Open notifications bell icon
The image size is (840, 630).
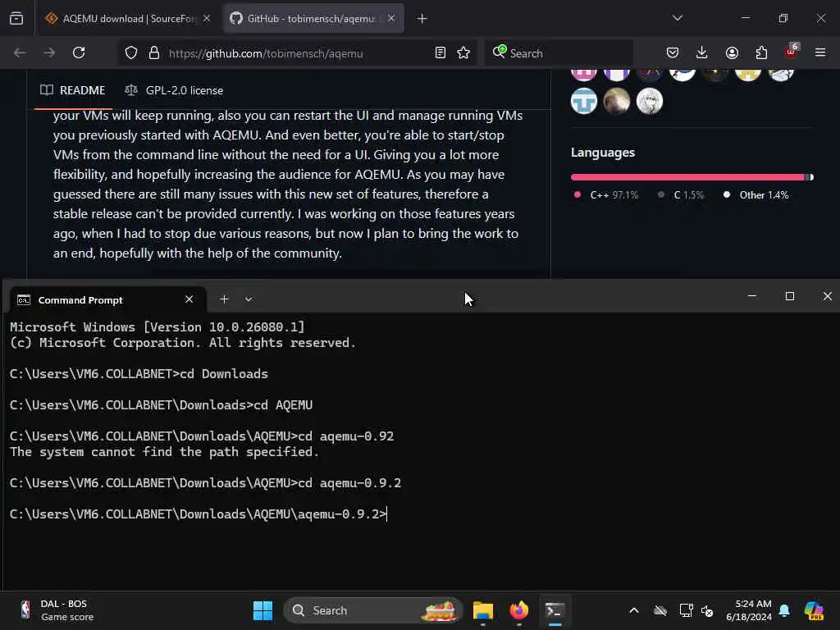click(x=784, y=610)
